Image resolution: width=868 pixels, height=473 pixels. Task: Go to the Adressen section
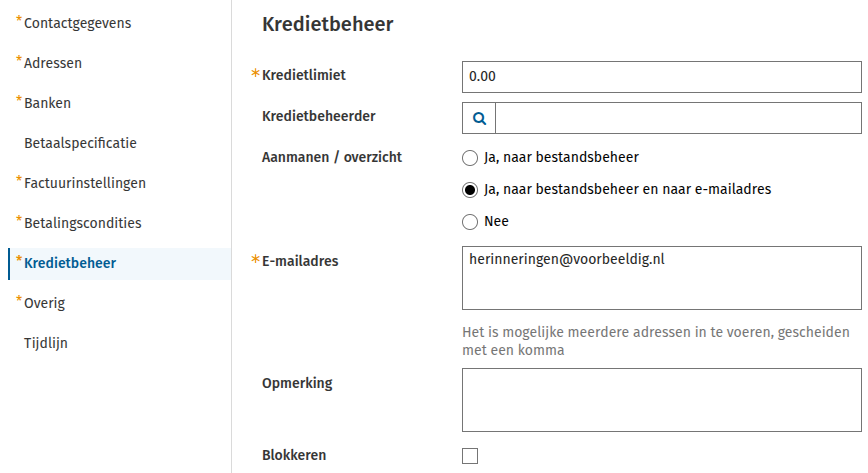point(53,63)
